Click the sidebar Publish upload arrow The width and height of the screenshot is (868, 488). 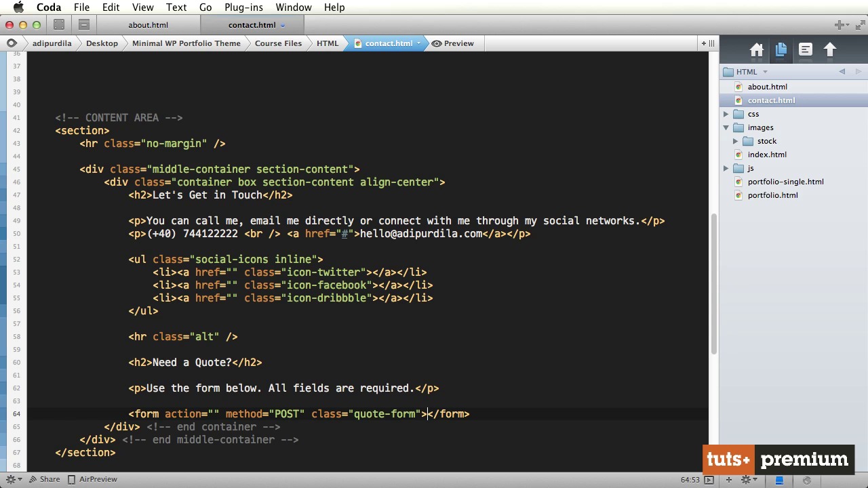pyautogui.click(x=830, y=50)
